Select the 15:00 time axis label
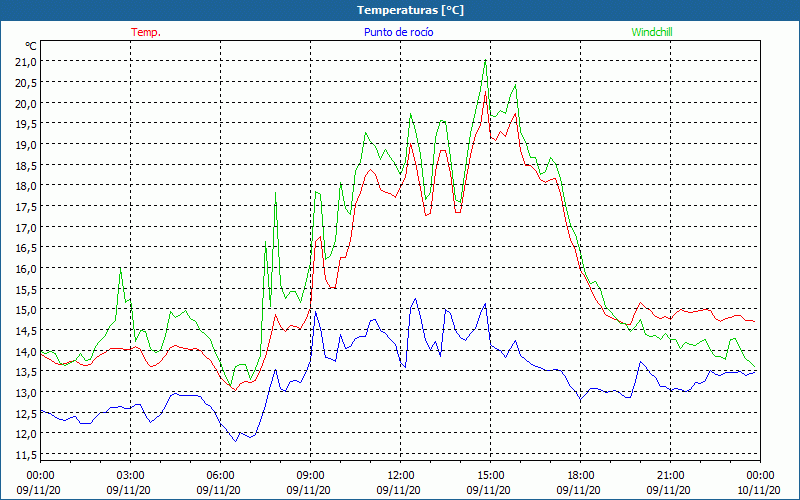Viewport: 800px width, 500px height. [x=490, y=475]
